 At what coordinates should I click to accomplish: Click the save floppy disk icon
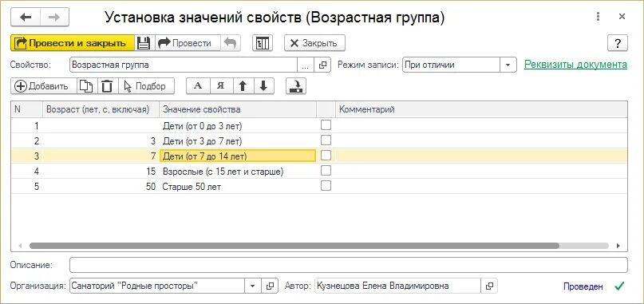click(144, 43)
